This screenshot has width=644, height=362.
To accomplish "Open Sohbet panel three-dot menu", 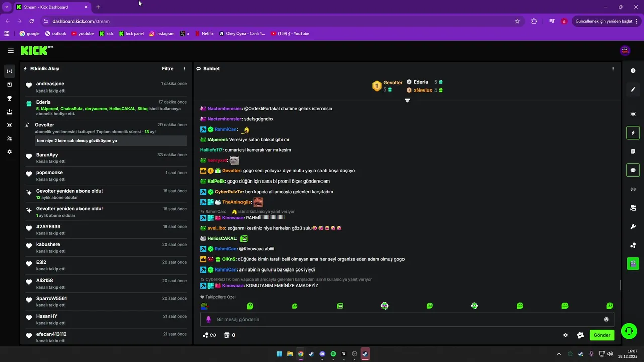I will click(x=613, y=69).
